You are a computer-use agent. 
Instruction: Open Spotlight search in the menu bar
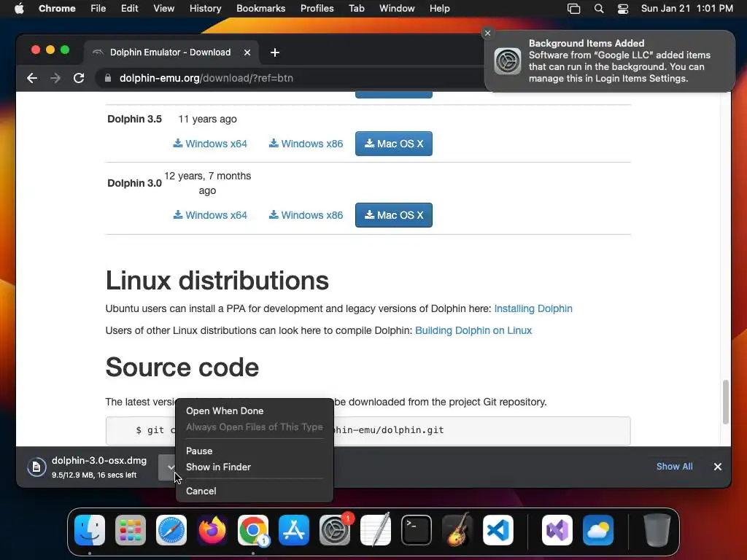(599, 9)
